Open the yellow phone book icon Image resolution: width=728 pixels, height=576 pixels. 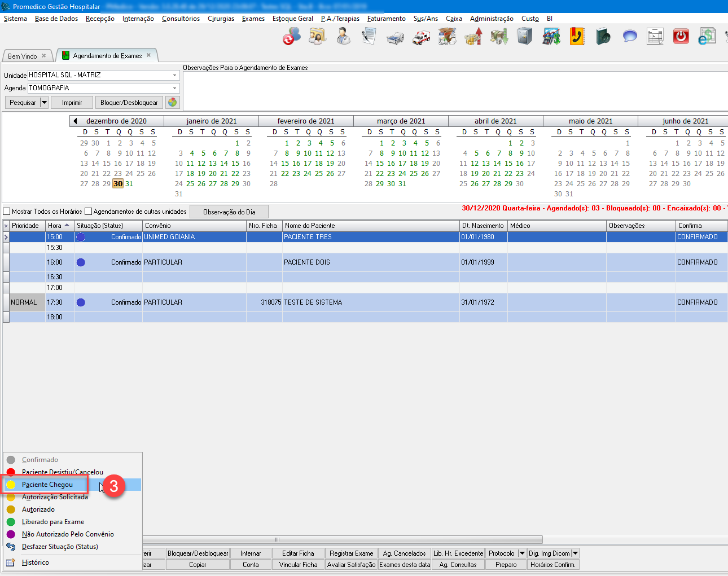click(x=577, y=37)
